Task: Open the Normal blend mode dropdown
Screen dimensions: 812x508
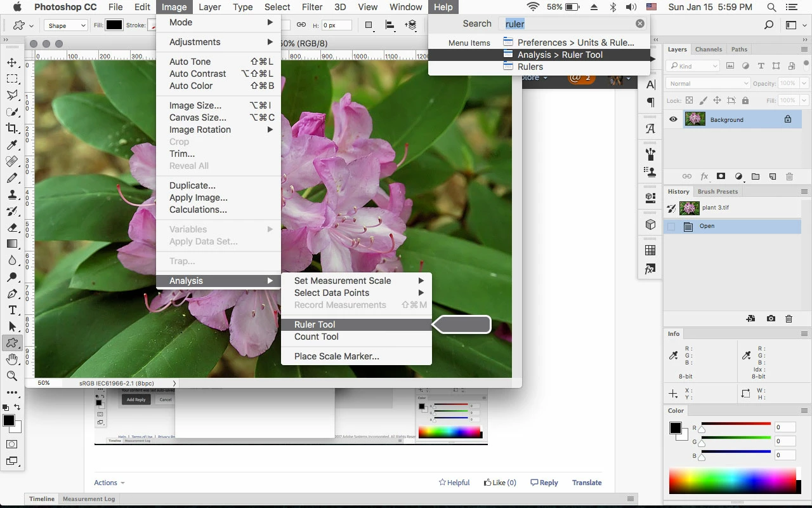Action: click(708, 83)
